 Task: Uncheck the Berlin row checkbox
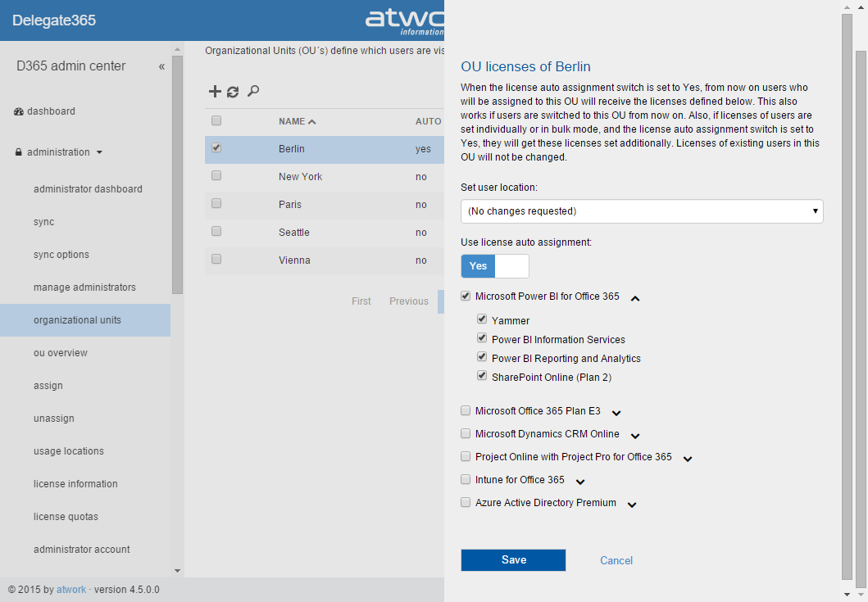pyautogui.click(x=216, y=147)
